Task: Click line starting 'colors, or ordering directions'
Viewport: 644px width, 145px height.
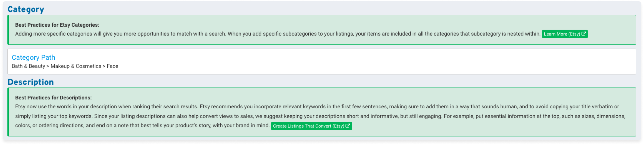Action: pos(142,125)
